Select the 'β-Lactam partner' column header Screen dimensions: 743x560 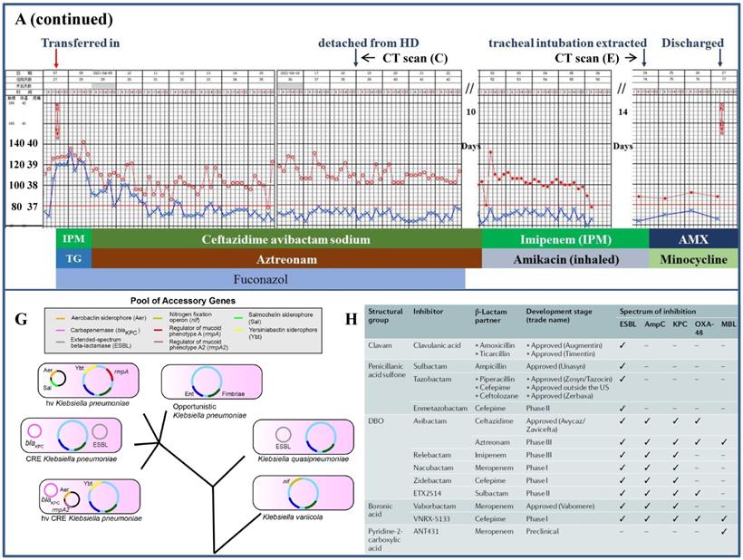pyautogui.click(x=490, y=316)
